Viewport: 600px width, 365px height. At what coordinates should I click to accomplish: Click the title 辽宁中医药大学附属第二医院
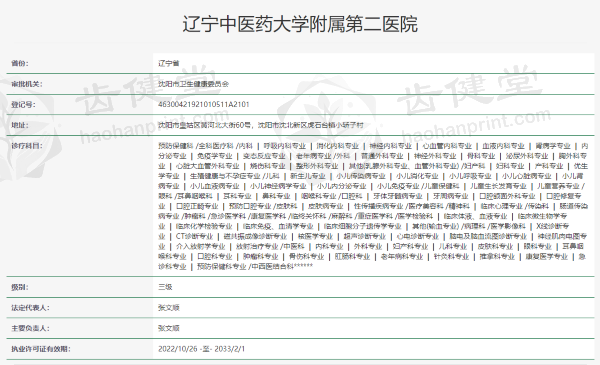point(300,24)
